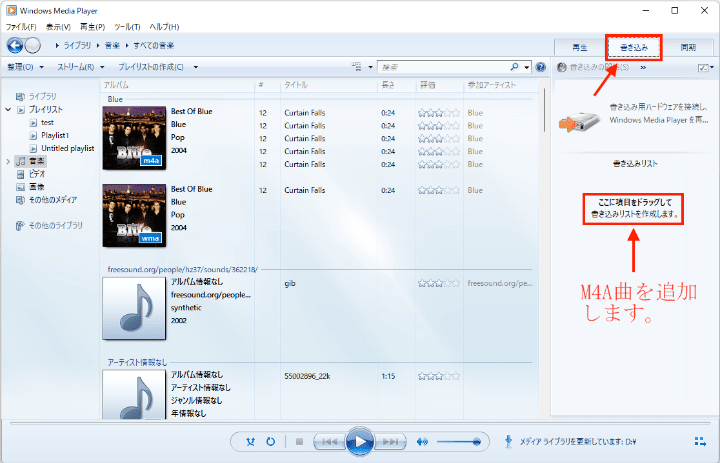Open the 再生(P) menu

[x=92, y=27]
